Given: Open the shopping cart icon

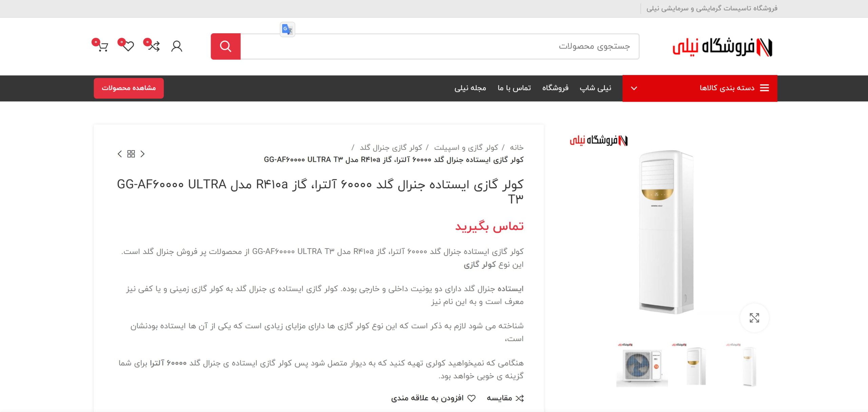Looking at the screenshot, I should pyautogui.click(x=102, y=46).
